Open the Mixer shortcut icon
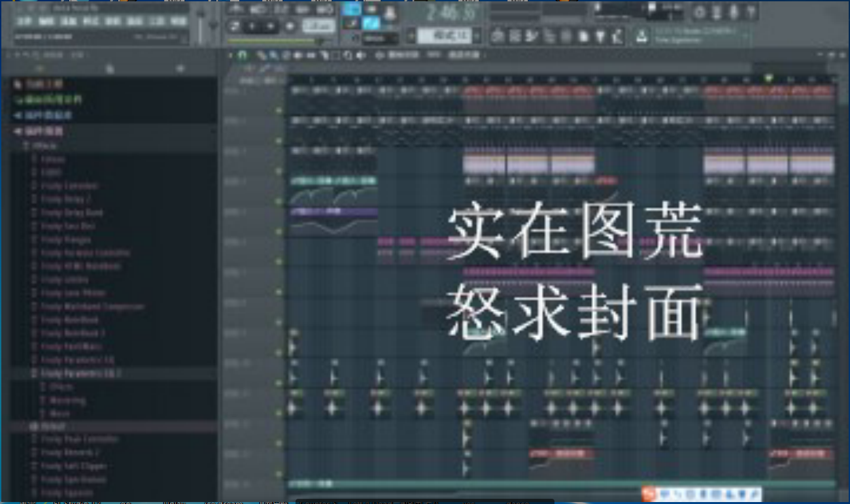This screenshot has width=850, height=504. pyautogui.click(x=549, y=36)
